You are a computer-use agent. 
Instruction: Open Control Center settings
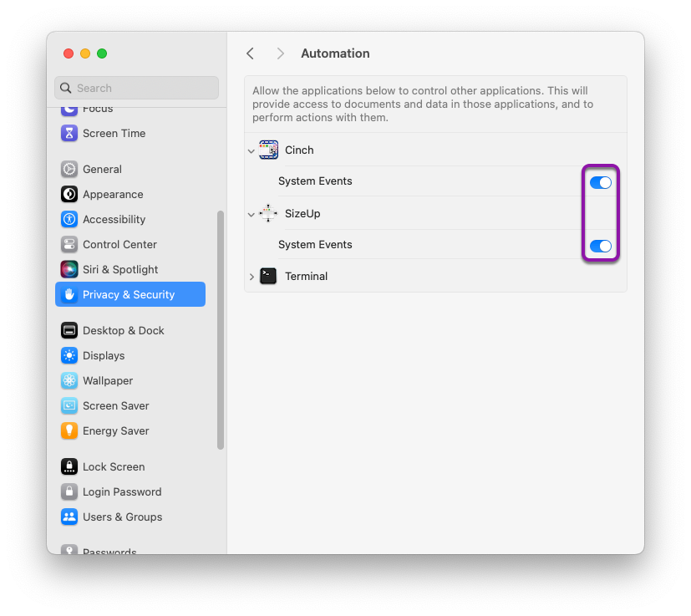pyautogui.click(x=119, y=244)
